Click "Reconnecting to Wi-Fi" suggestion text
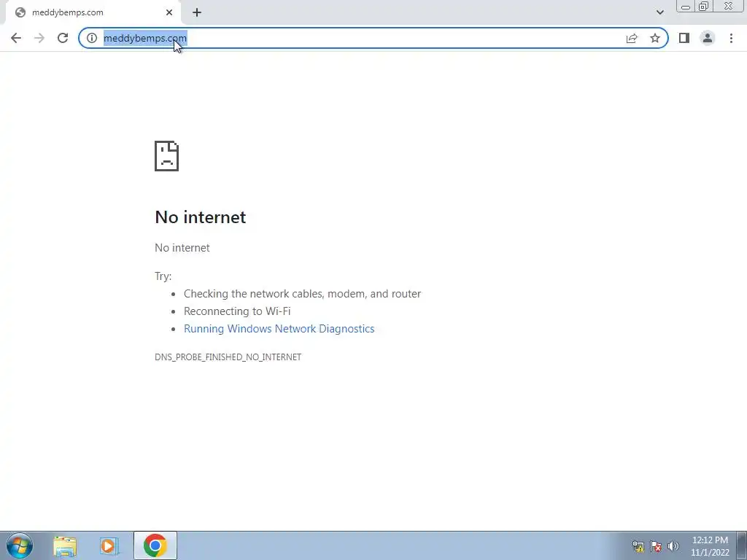 (x=237, y=311)
